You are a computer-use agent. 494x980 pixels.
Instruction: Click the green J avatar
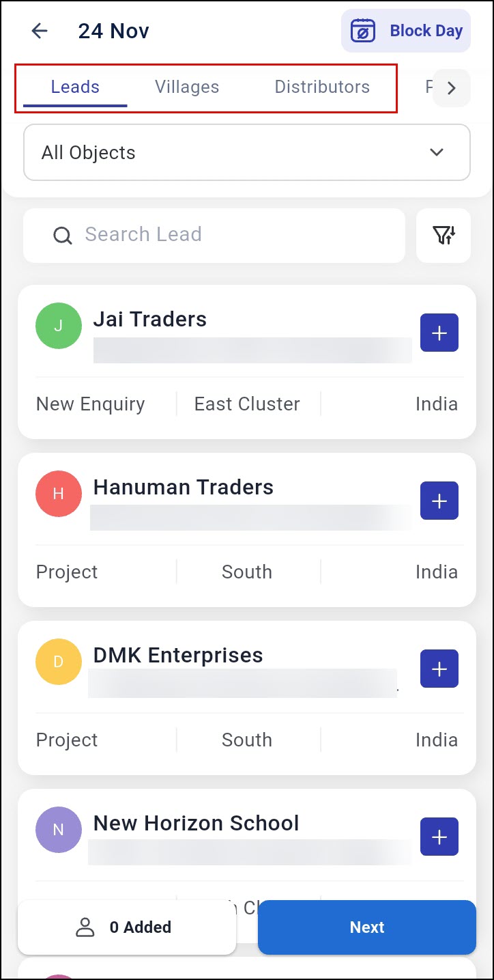click(x=59, y=326)
